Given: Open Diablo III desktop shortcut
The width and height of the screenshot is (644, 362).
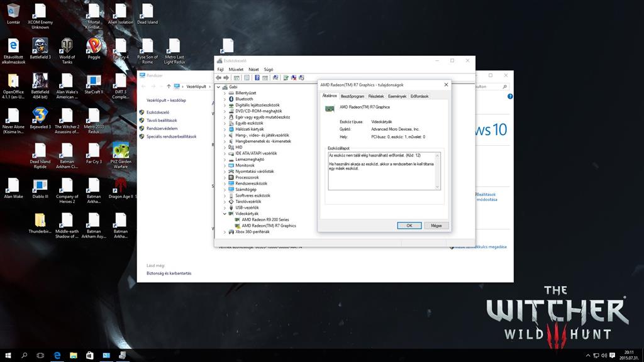Looking at the screenshot, I should (x=40, y=189).
